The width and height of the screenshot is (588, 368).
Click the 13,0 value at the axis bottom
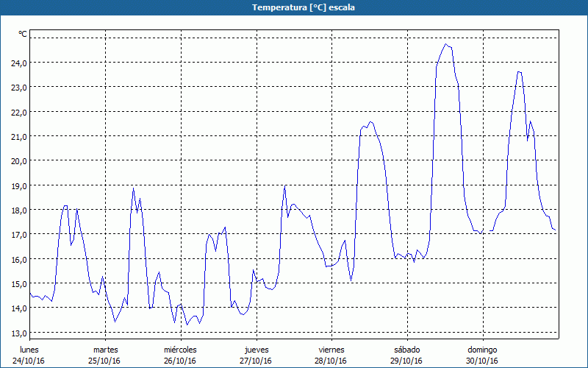18,333
